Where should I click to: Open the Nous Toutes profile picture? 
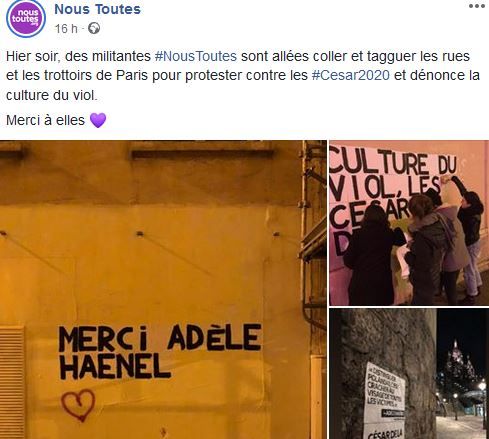[26, 19]
